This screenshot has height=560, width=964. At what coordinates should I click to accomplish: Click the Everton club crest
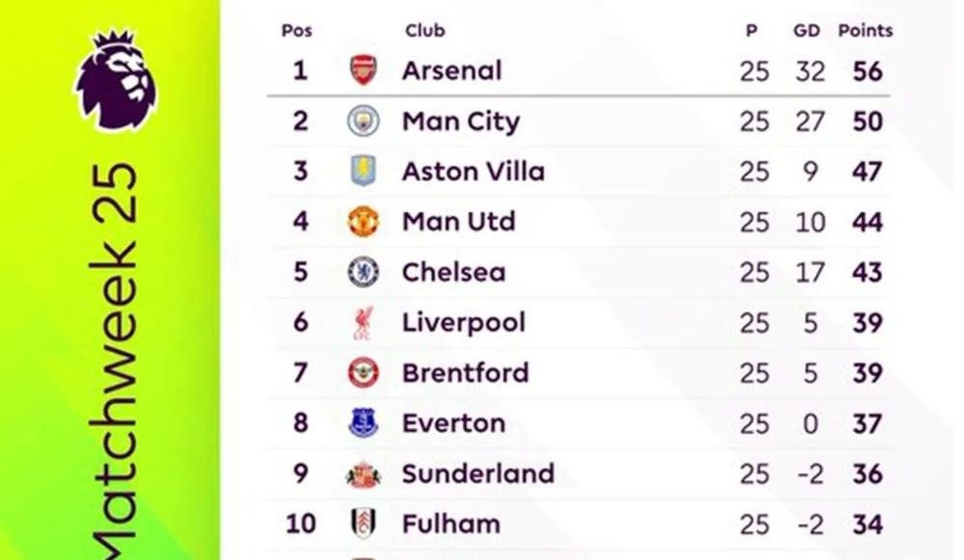pos(363,423)
